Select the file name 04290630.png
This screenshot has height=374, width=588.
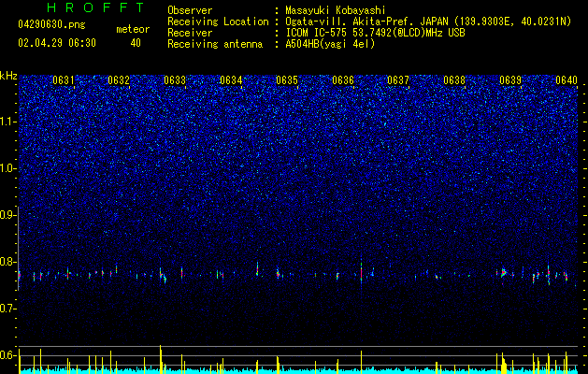tap(51, 25)
